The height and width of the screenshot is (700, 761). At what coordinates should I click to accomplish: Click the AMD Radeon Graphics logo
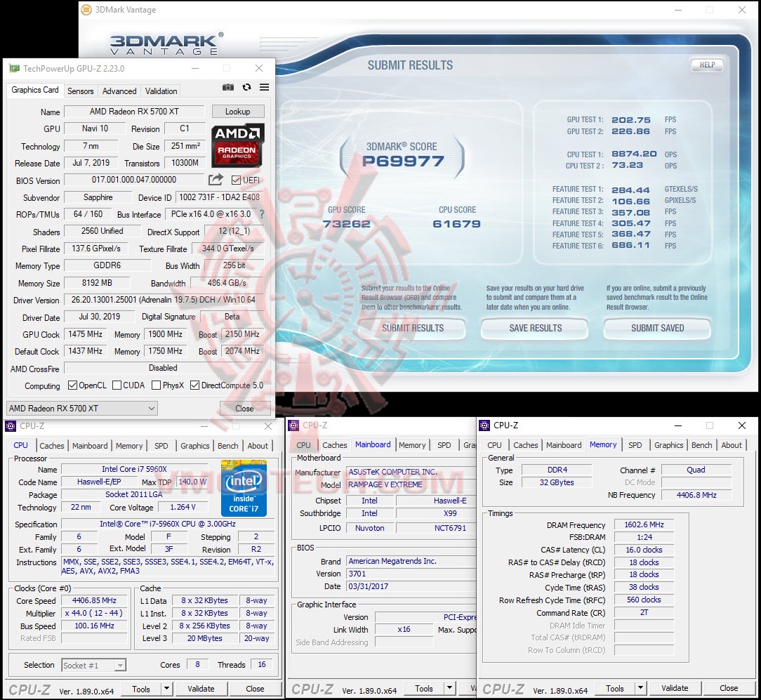pos(237,145)
